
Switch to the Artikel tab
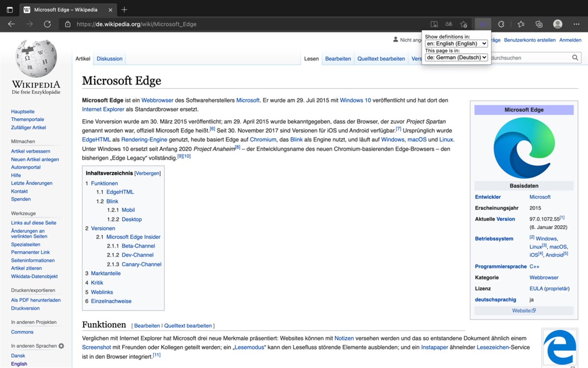pos(83,58)
